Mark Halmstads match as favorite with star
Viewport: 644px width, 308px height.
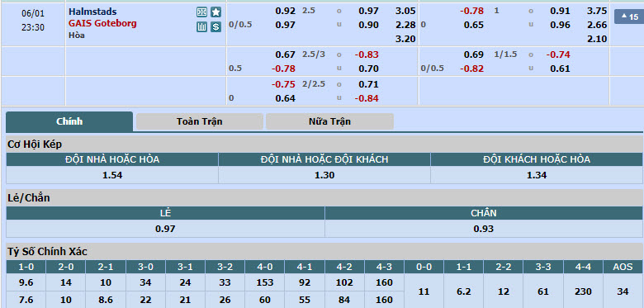pyautogui.click(x=216, y=12)
